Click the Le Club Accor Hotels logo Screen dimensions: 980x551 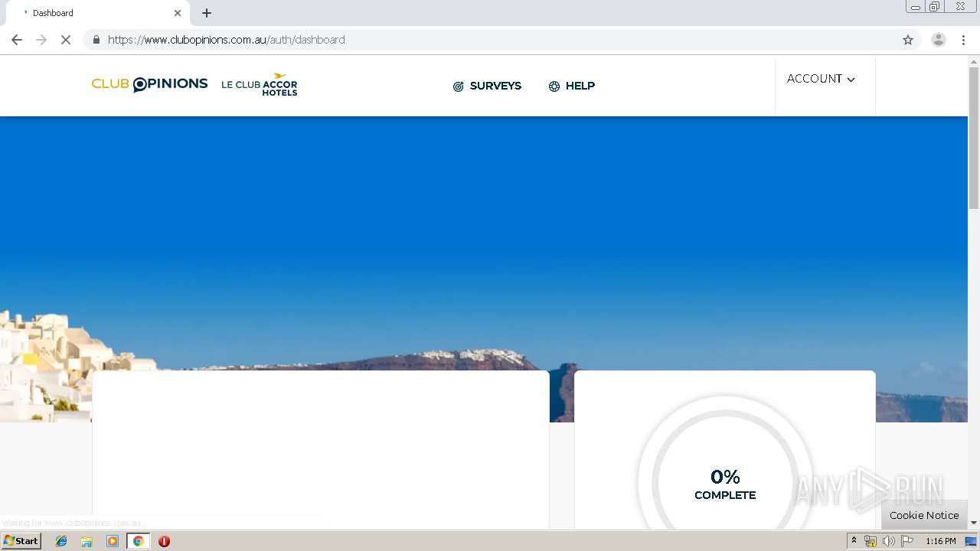(x=260, y=84)
